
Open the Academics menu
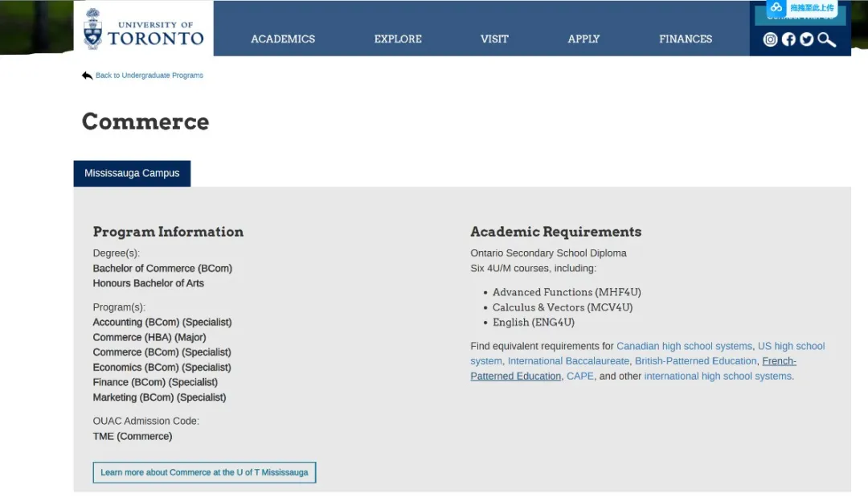click(x=283, y=39)
